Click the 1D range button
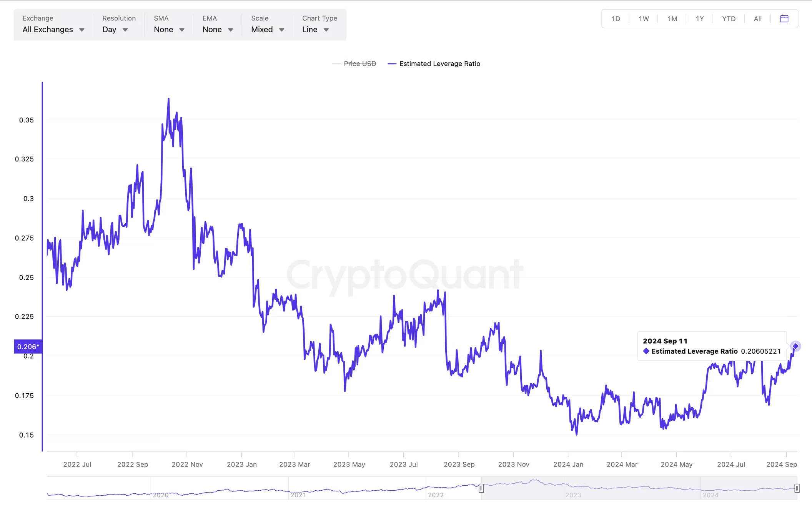The image size is (812, 508). point(616,19)
